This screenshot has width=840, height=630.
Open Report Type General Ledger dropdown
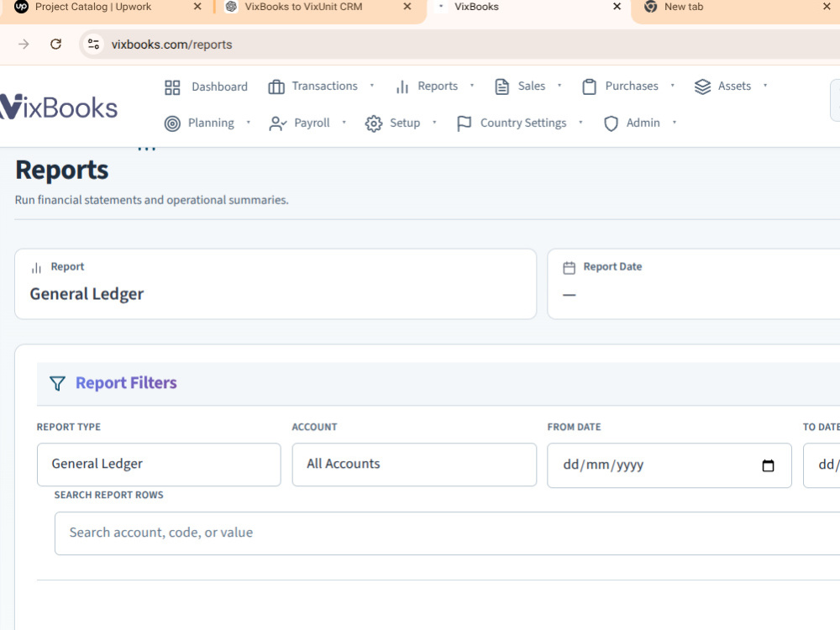(x=159, y=465)
